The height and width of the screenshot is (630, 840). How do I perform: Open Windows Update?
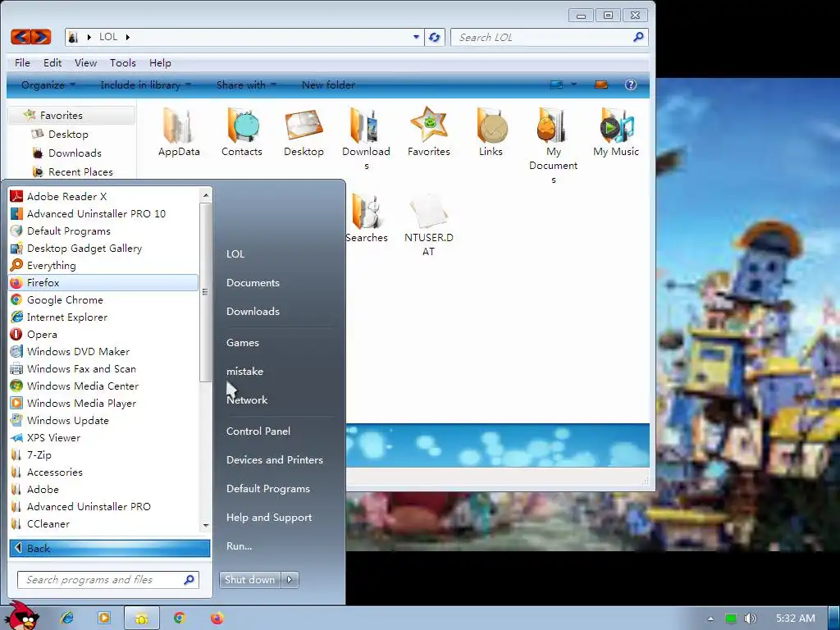pyautogui.click(x=103, y=421)
